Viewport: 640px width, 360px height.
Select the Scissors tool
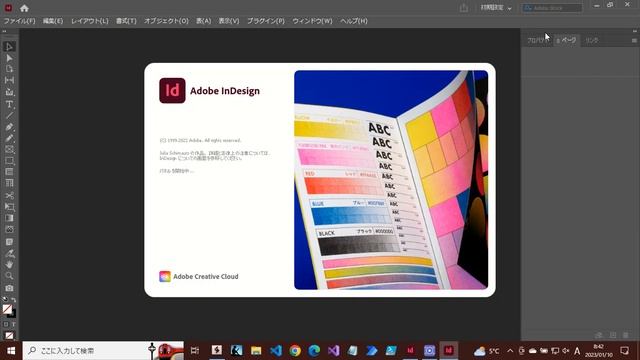[9, 196]
